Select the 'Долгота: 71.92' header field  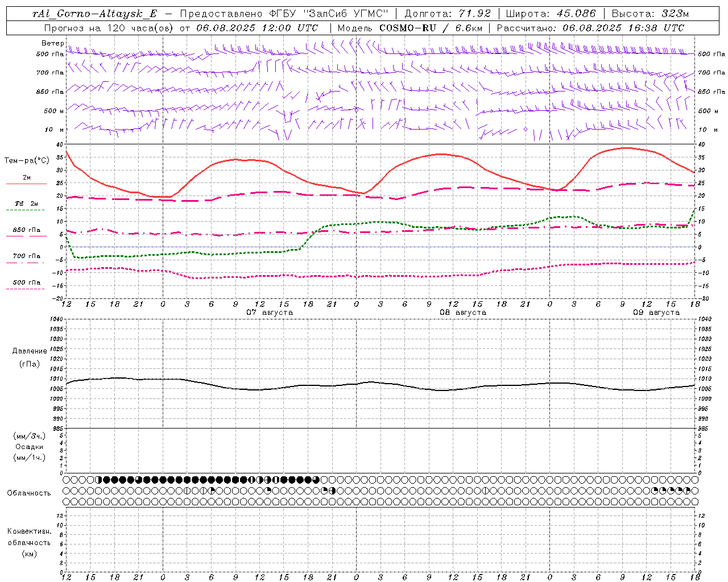point(448,14)
